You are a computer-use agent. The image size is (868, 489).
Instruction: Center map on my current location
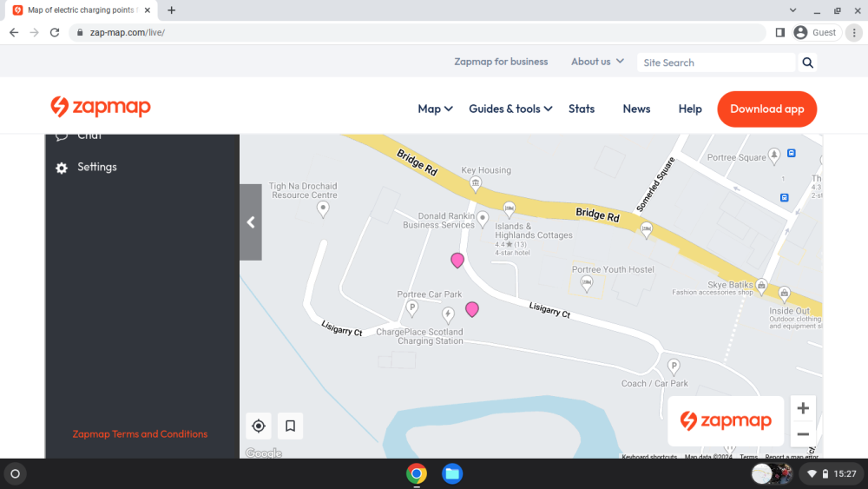point(259,426)
